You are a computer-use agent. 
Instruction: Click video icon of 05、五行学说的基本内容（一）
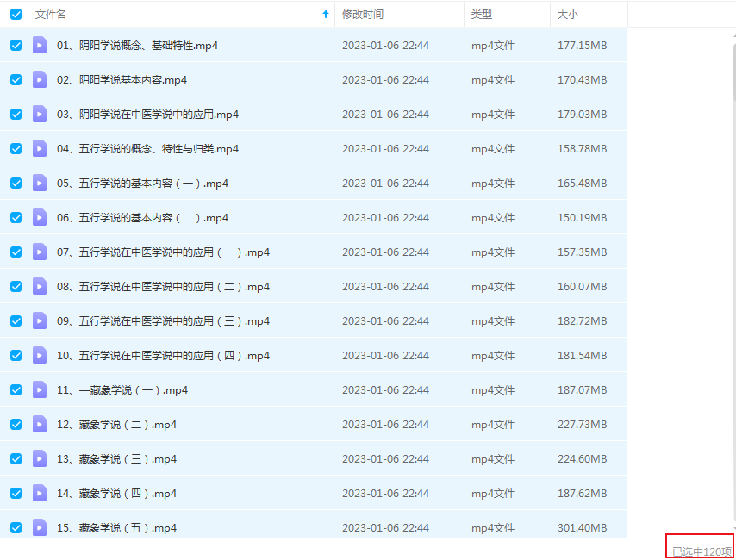[x=40, y=183]
